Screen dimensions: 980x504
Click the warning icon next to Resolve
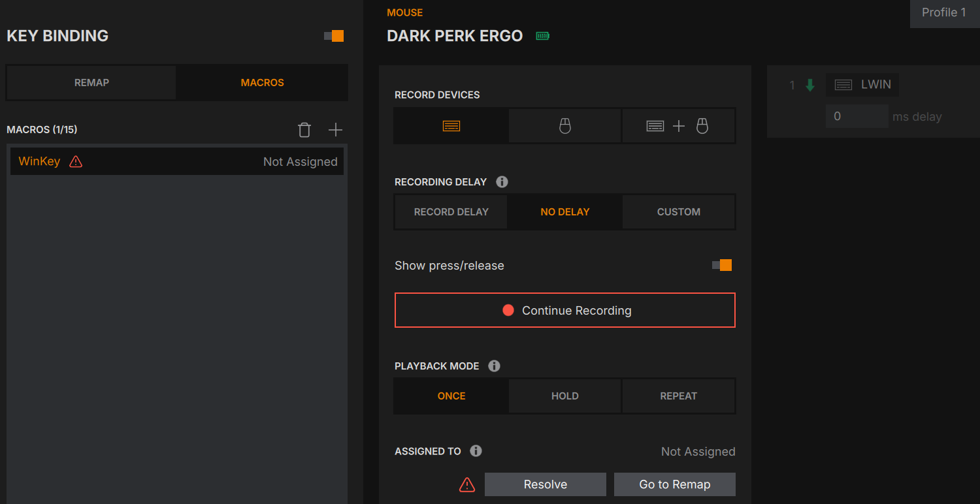click(x=467, y=484)
